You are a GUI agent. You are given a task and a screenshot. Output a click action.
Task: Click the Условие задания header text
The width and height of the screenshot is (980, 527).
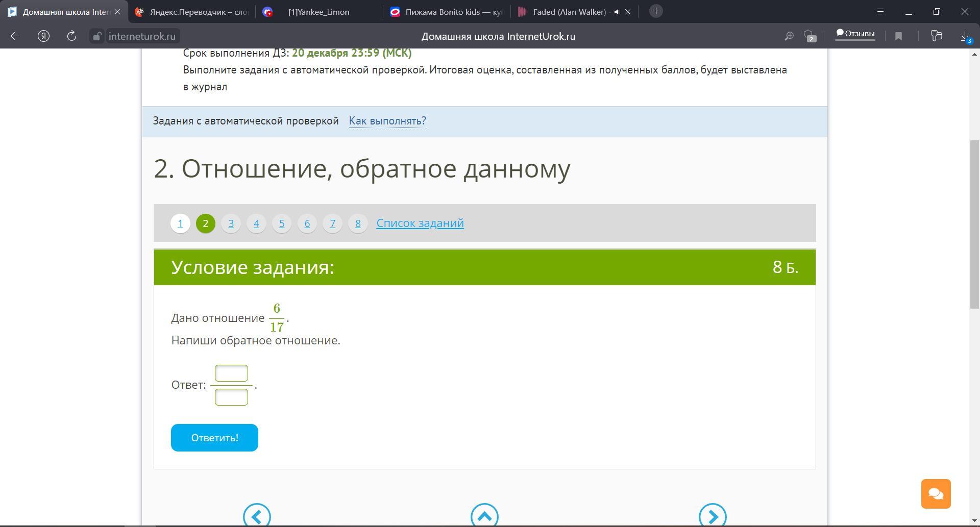pos(253,267)
